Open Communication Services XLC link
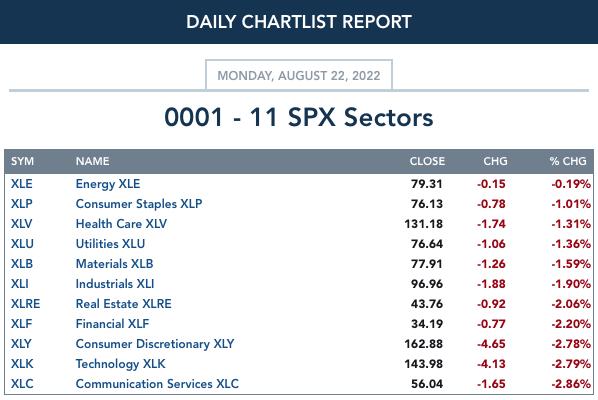The image size is (598, 400). 157,384
